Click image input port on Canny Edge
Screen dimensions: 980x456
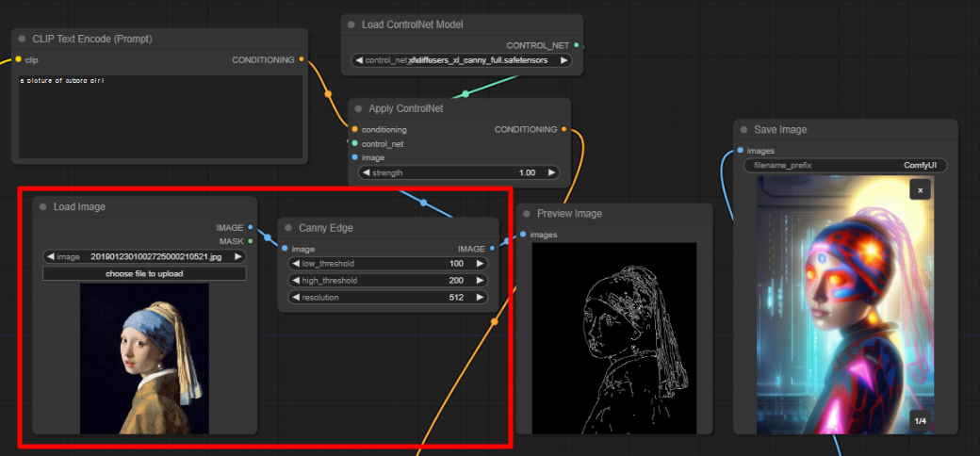pyautogui.click(x=285, y=249)
